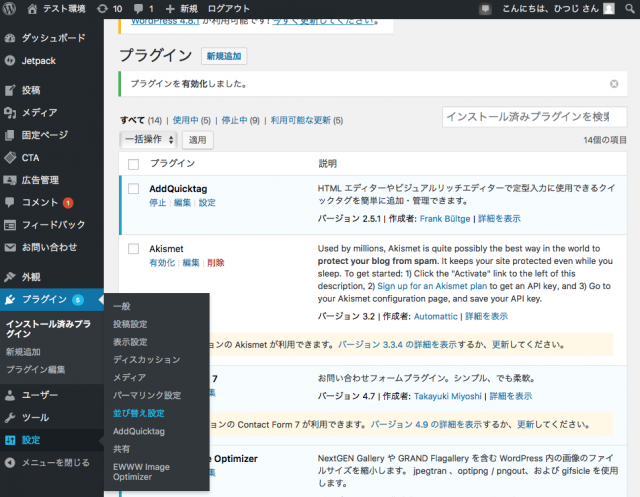The image size is (640, 497).
Task: Click the installed plugins search field
Action: 534,117
